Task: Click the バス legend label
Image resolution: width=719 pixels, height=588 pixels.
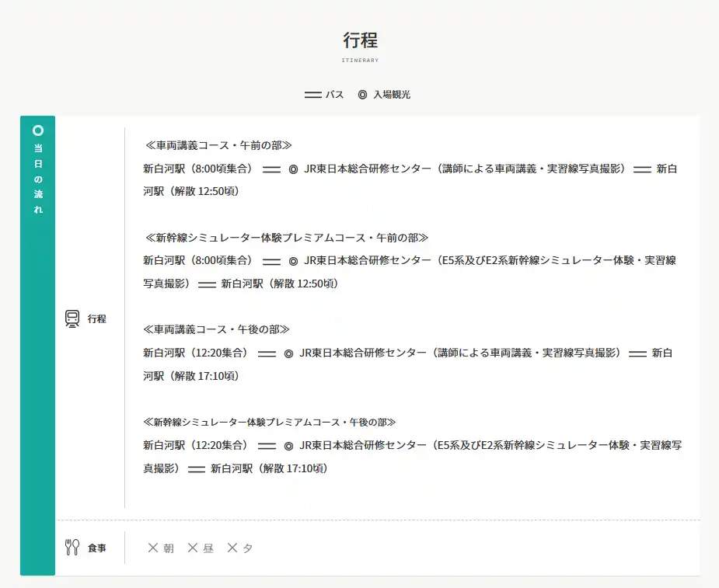Action: (x=334, y=95)
